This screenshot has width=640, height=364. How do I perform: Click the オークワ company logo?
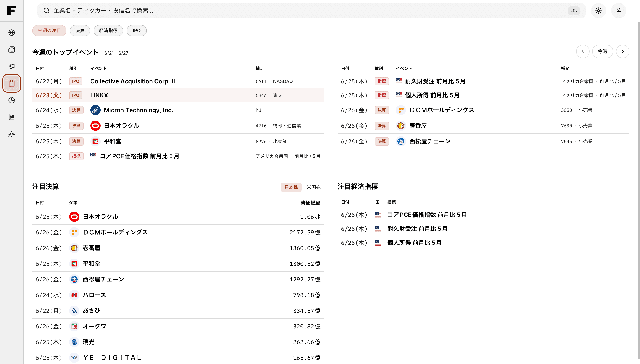point(74,327)
